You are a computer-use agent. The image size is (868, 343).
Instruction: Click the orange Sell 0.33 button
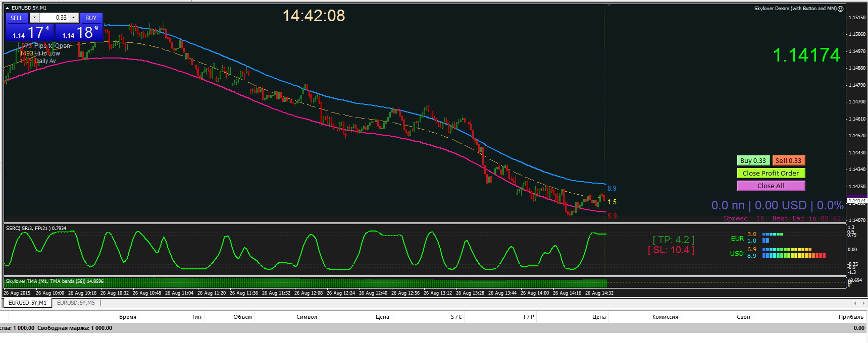point(788,160)
